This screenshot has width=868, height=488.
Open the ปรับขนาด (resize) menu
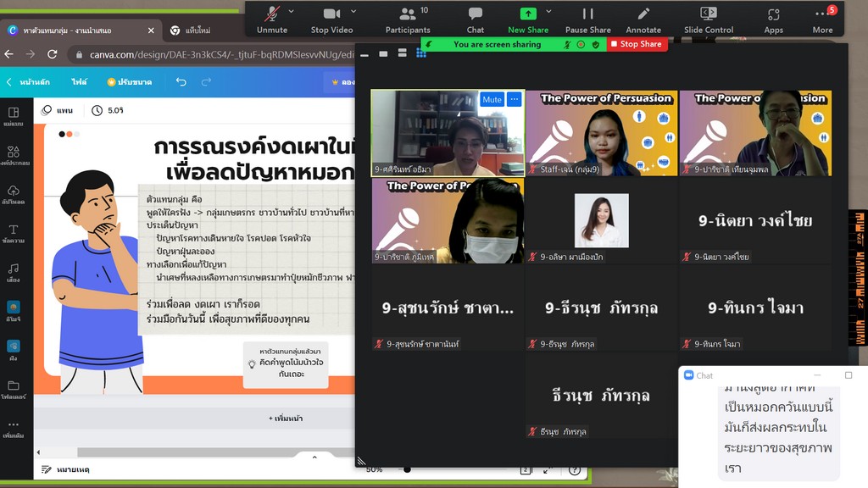pyautogui.click(x=130, y=82)
